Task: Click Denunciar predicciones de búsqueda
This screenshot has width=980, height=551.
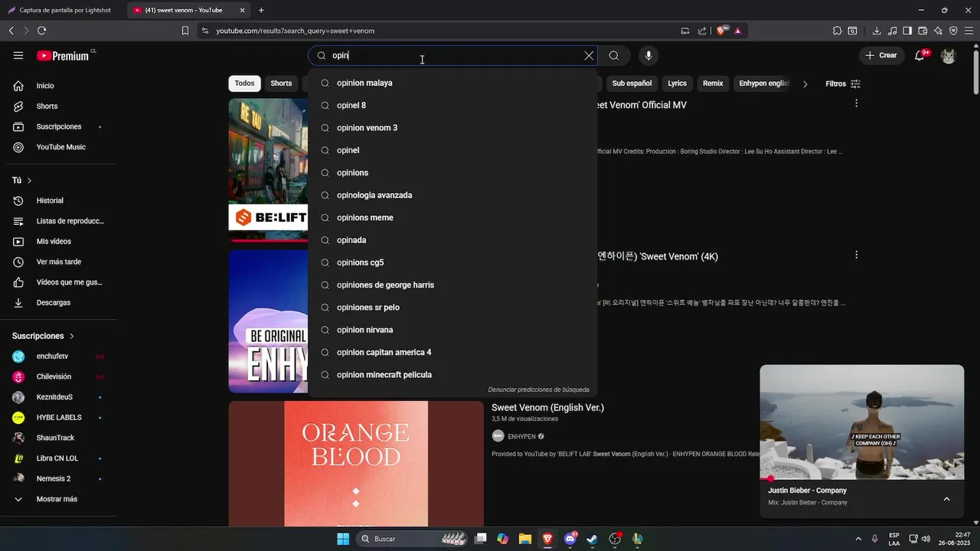Action: [538, 390]
